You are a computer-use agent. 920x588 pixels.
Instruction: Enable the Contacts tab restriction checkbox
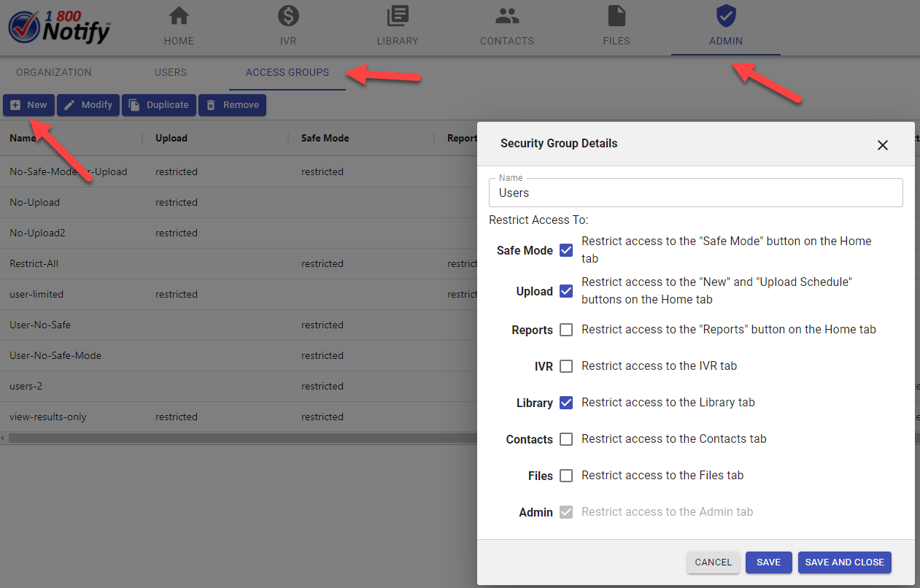[x=566, y=439]
